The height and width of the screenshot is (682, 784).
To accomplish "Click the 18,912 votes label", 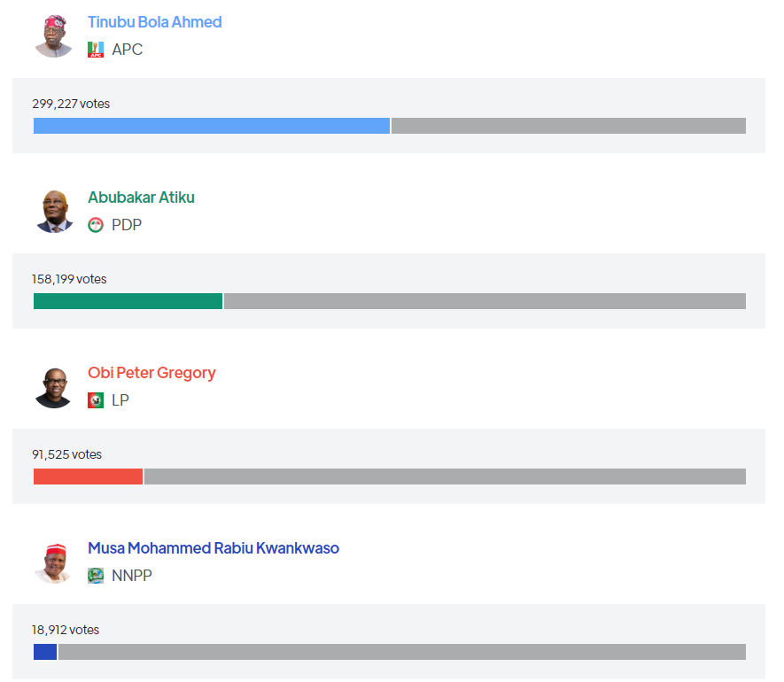I will (x=66, y=630).
